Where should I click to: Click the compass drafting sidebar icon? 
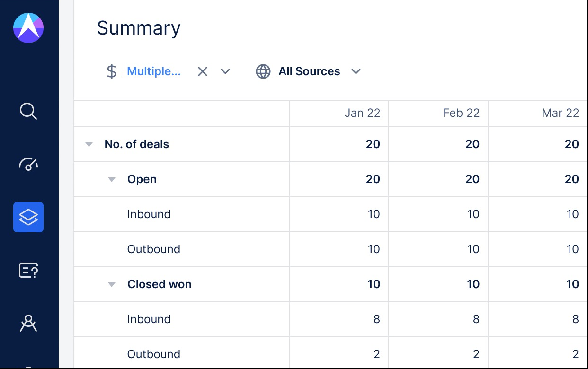[x=28, y=324]
